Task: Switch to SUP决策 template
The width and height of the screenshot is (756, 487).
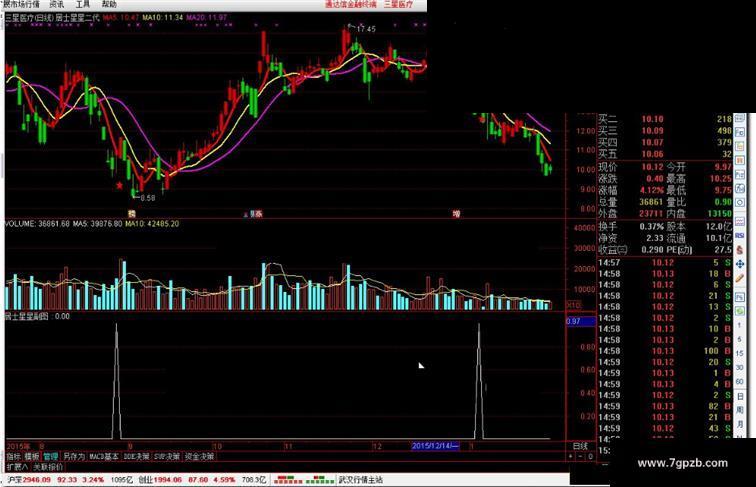Action: (x=167, y=456)
